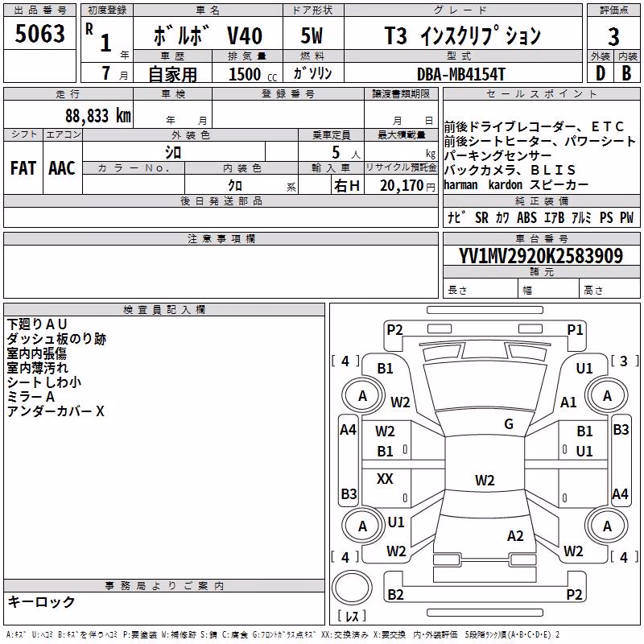
Task: Click the 高さ dimension field
Action: pos(609,290)
